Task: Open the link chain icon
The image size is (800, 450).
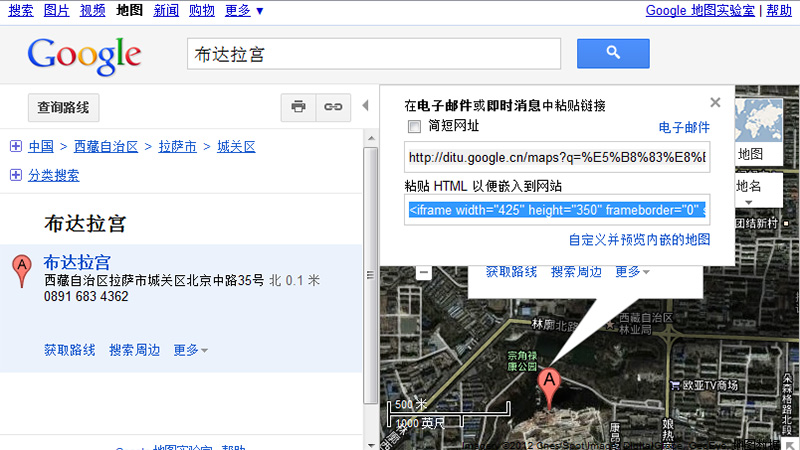Action: (x=333, y=107)
